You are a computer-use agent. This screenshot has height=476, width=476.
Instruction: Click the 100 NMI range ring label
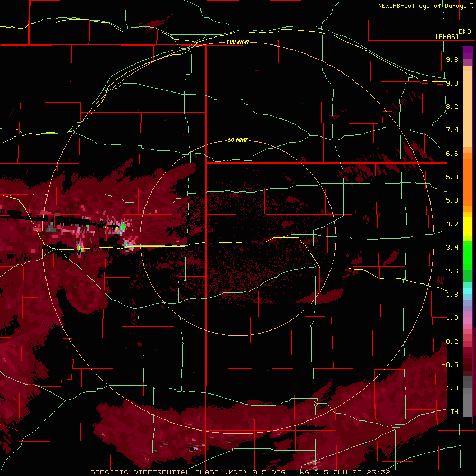237,42
